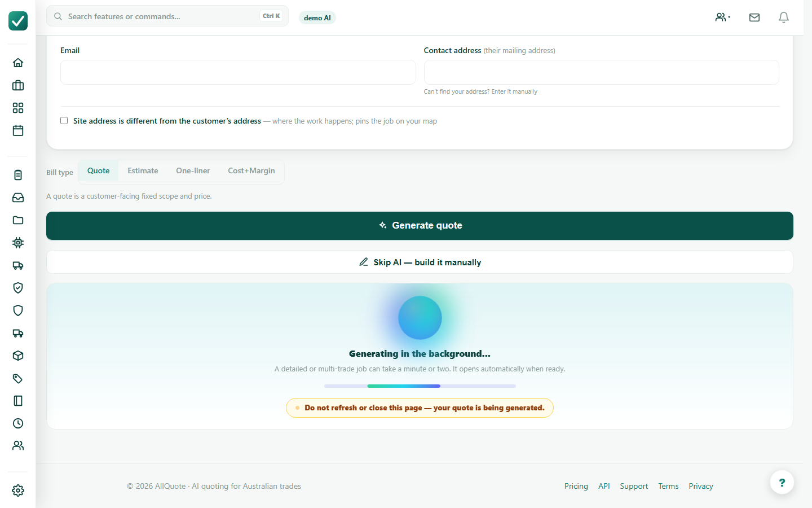Open the notifications bell icon

tap(784, 17)
